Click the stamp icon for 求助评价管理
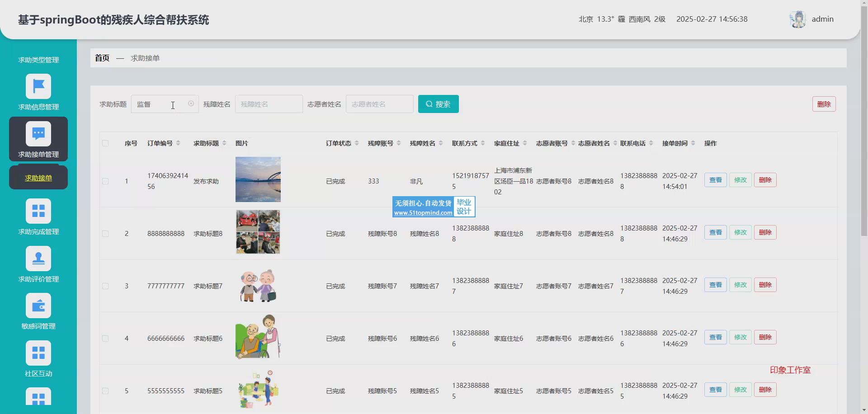 [x=38, y=259]
